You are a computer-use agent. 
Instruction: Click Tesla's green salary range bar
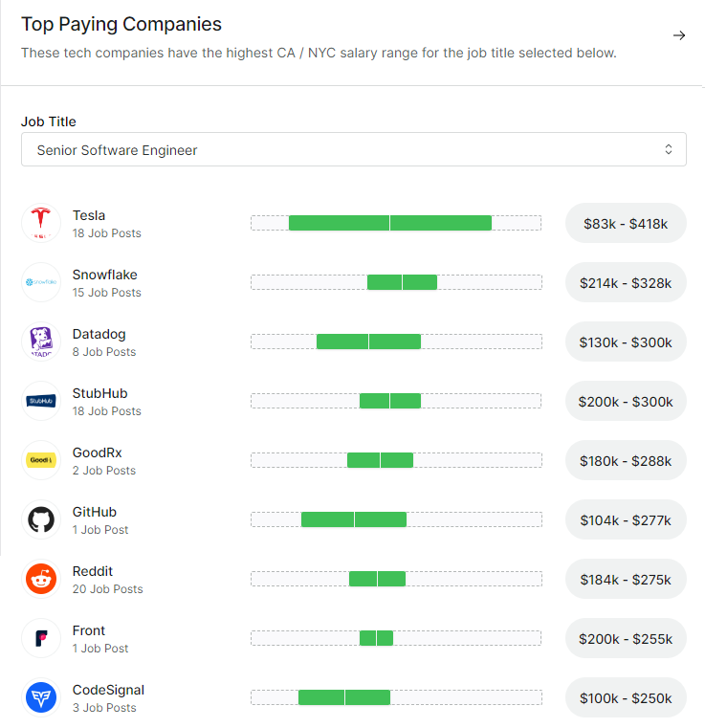[x=390, y=223]
